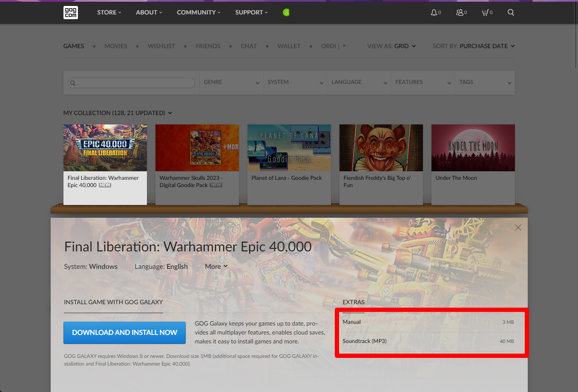The image size is (578, 392).
Task: Open the shopping cart icon
Action: click(487, 12)
